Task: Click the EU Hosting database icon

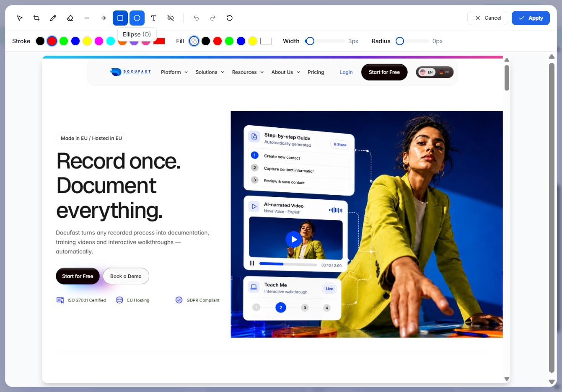Action: (119, 300)
